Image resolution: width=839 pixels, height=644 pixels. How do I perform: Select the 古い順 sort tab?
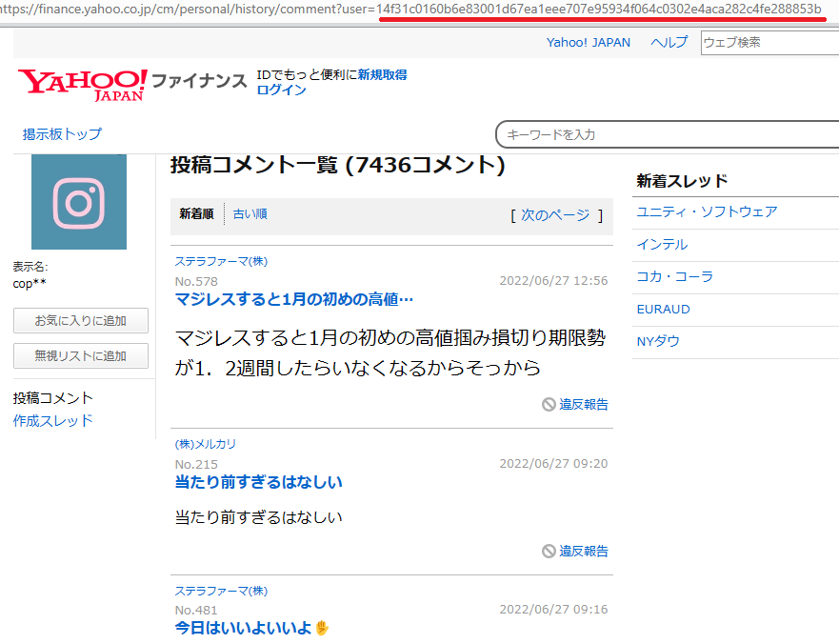[250, 214]
